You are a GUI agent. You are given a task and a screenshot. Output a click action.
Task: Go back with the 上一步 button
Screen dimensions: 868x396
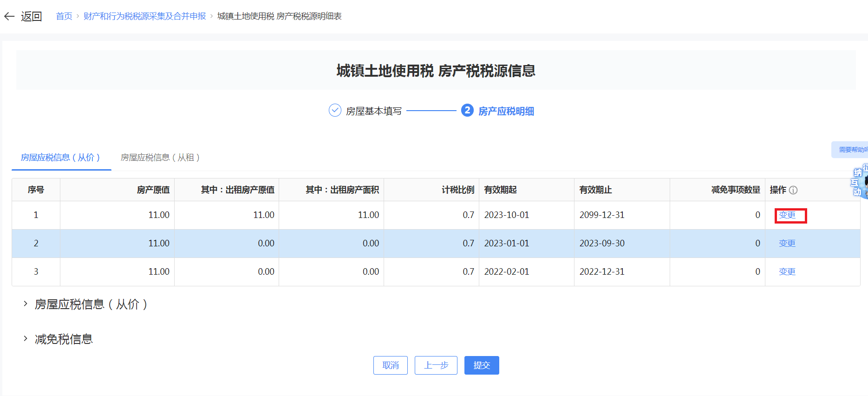tap(436, 365)
